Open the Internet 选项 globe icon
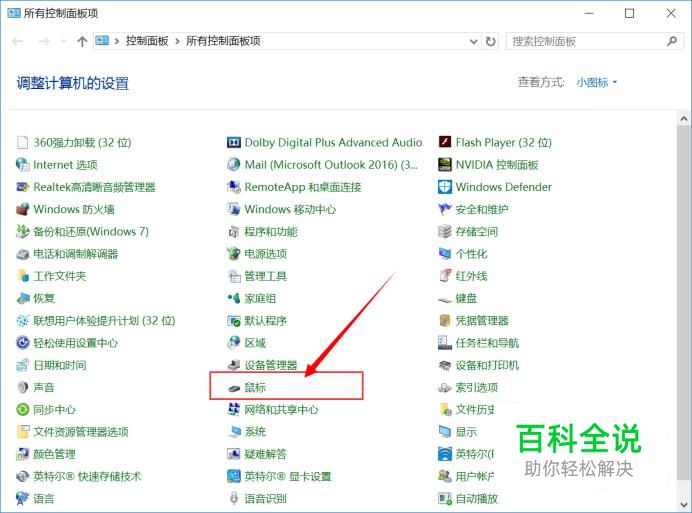The width and height of the screenshot is (692, 513). point(22,165)
